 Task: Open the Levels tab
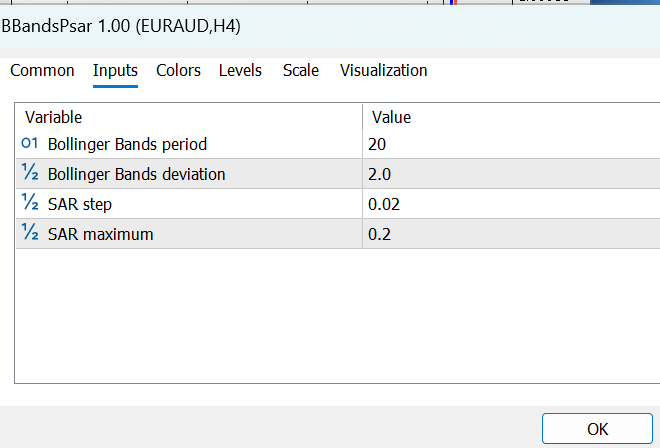[240, 70]
